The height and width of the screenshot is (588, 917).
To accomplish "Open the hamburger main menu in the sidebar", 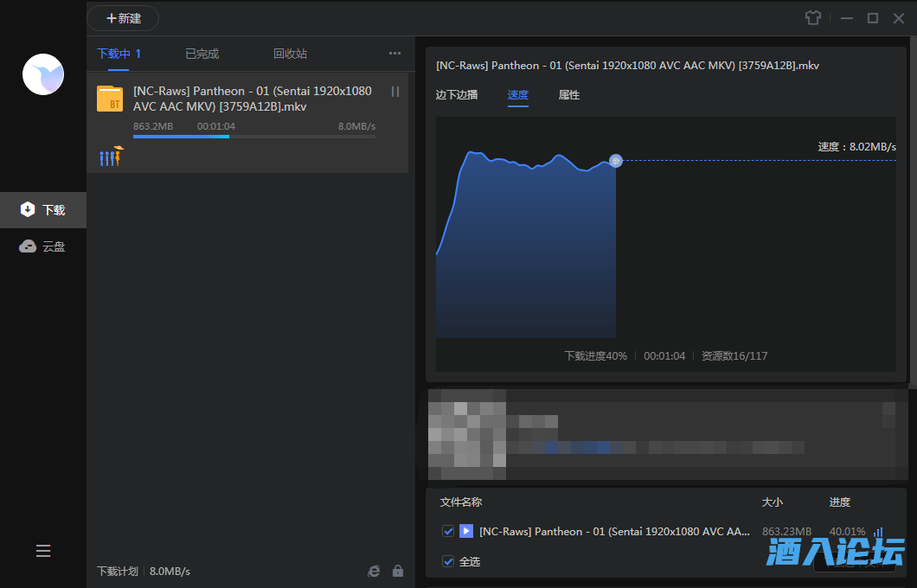I will pyautogui.click(x=43, y=551).
